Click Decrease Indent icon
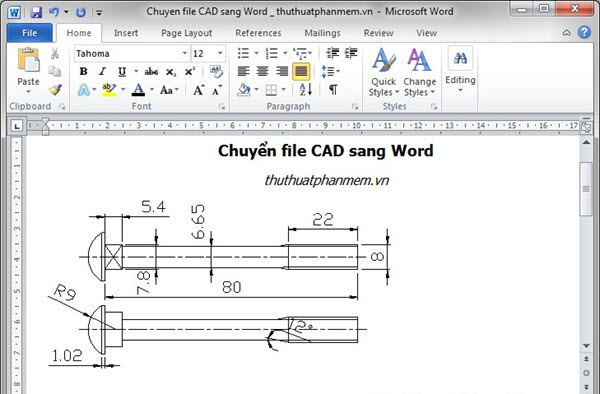 tap(333, 53)
